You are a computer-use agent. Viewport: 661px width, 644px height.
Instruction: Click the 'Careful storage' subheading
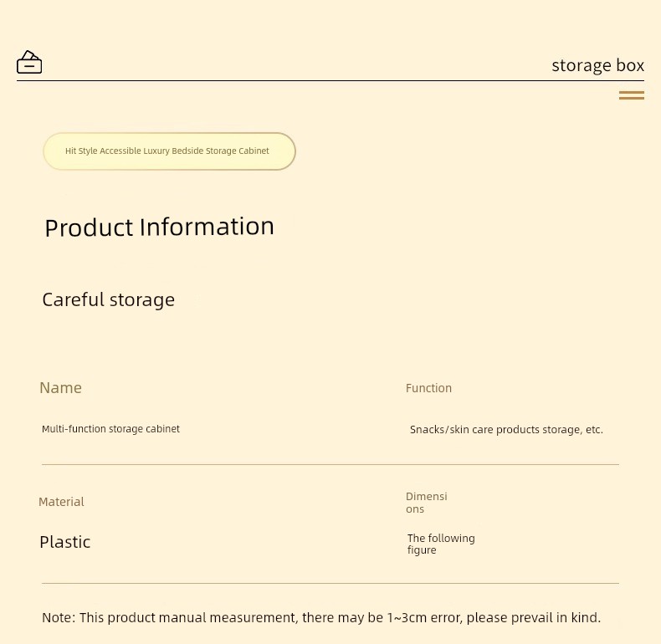[108, 299]
